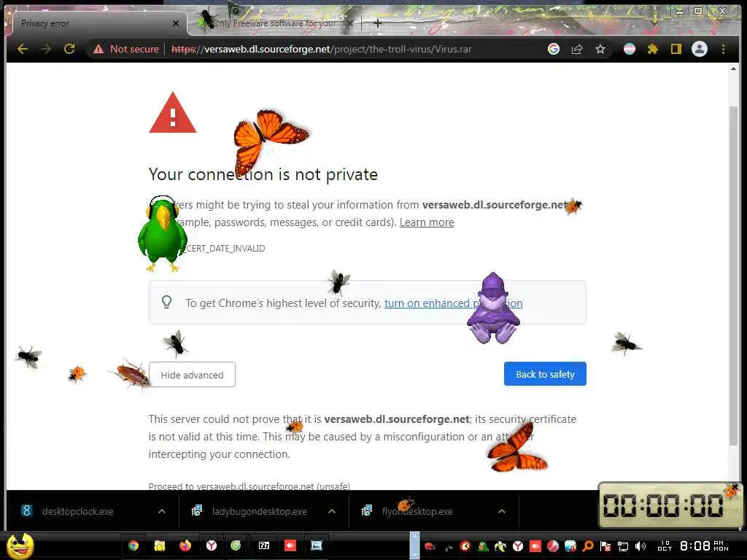Open the flag action center tray icon
Image resolution: width=747 pixels, height=560 pixels.
point(605,546)
